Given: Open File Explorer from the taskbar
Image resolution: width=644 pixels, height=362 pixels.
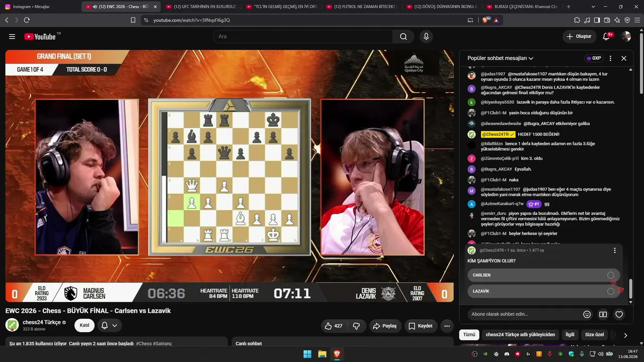Looking at the screenshot, I should [x=322, y=354].
